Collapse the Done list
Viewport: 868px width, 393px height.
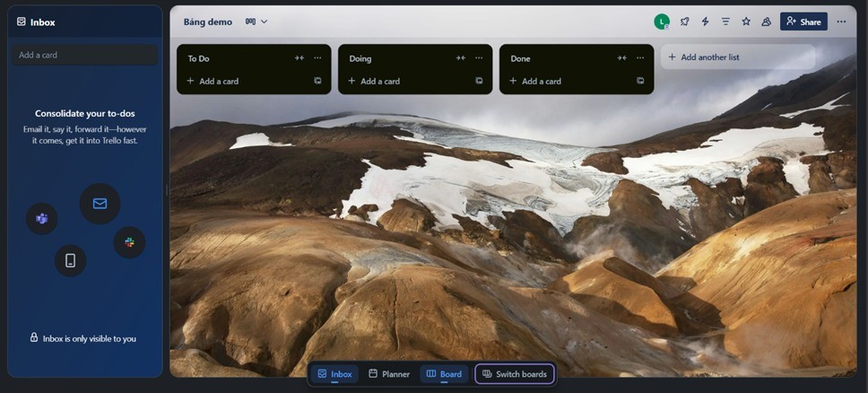[621, 58]
